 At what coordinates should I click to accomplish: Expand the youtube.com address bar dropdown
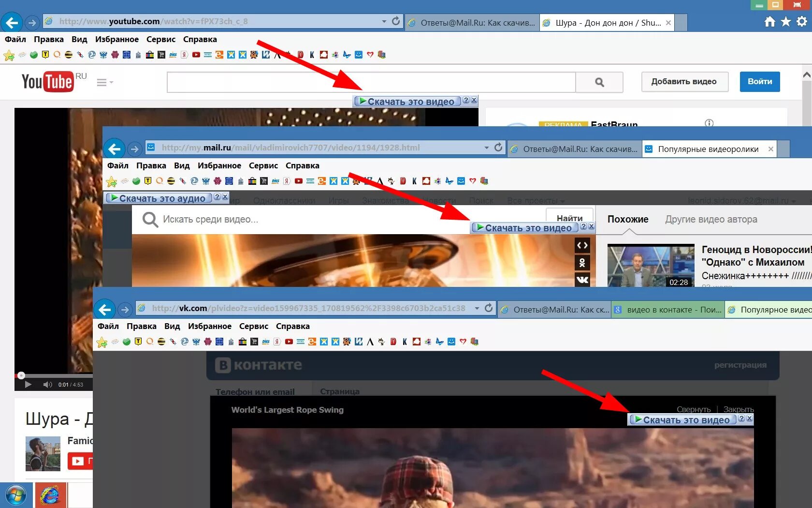coord(384,21)
